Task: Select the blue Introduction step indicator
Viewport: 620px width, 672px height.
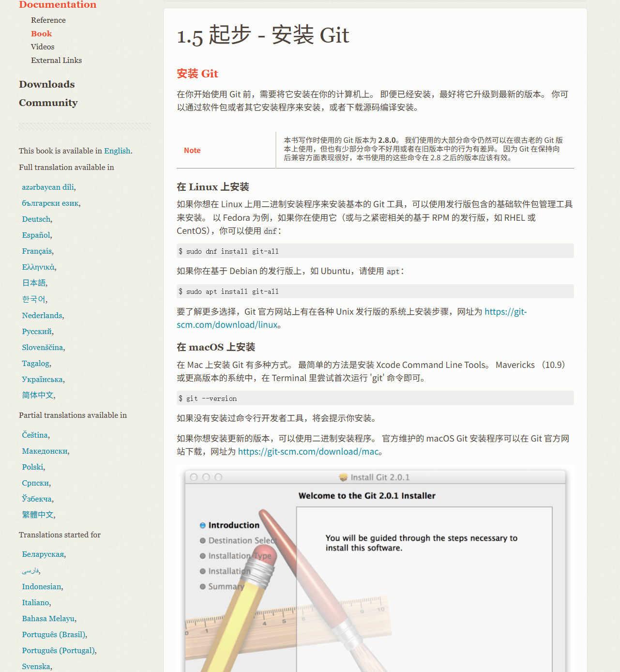Action: tap(203, 525)
